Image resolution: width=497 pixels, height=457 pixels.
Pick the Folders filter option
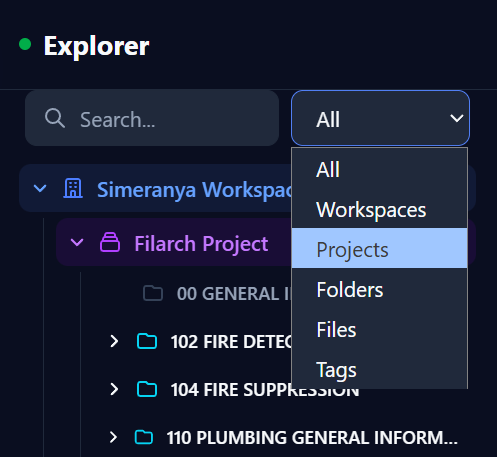pos(380,289)
